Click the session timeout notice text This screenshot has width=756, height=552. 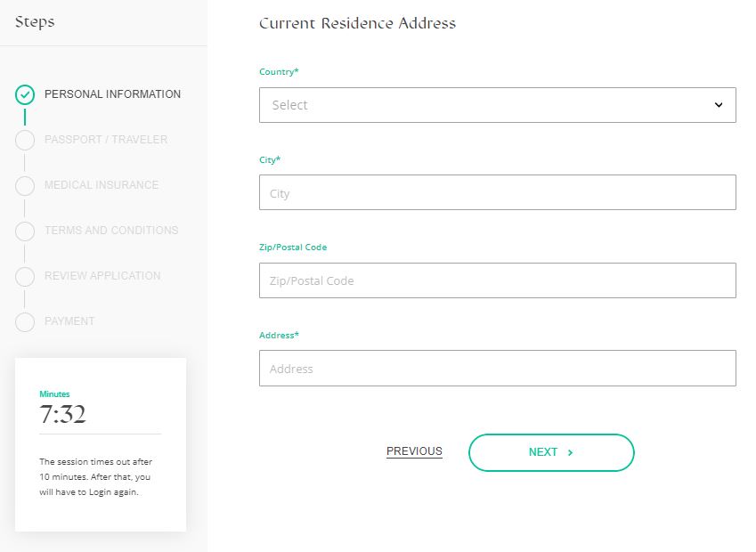click(x=95, y=477)
